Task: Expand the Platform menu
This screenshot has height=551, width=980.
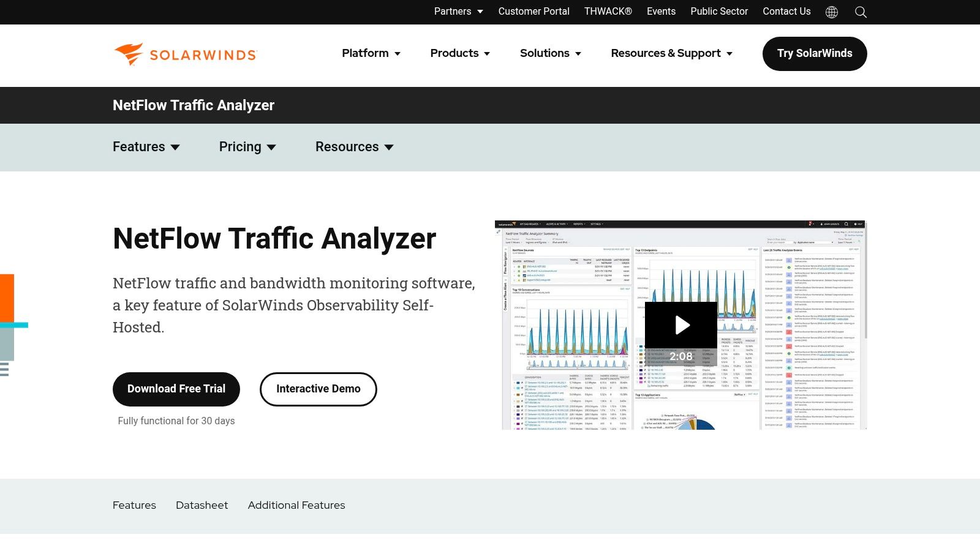Action: tap(370, 53)
